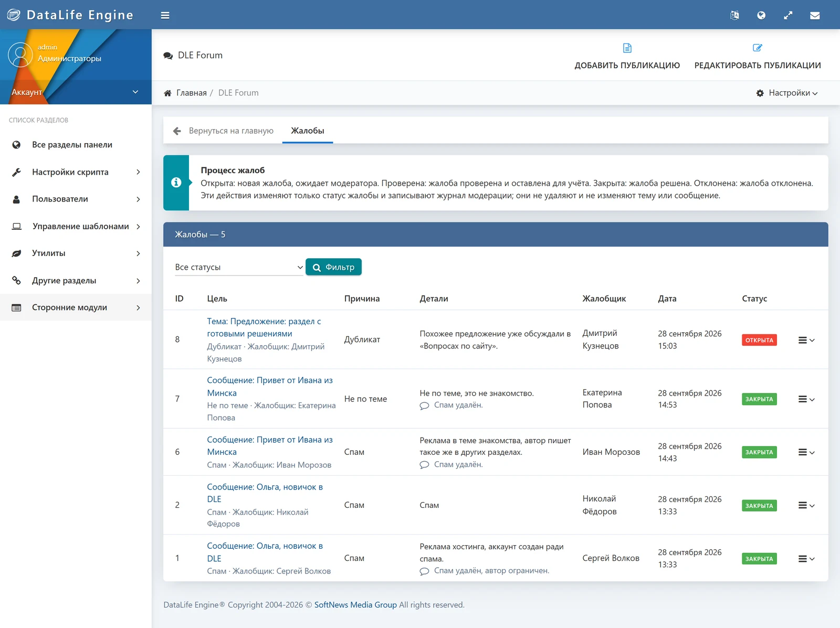Expand Управление шаблонами sidebar section
Viewport: 840px width, 628px height.
76,226
